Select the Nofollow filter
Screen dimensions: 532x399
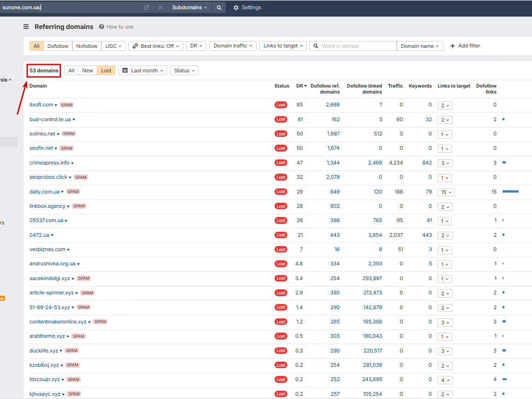[87, 46]
